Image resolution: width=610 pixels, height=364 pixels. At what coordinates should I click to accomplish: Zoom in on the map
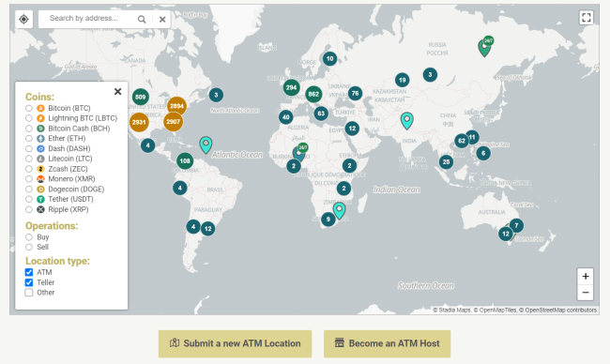click(585, 276)
